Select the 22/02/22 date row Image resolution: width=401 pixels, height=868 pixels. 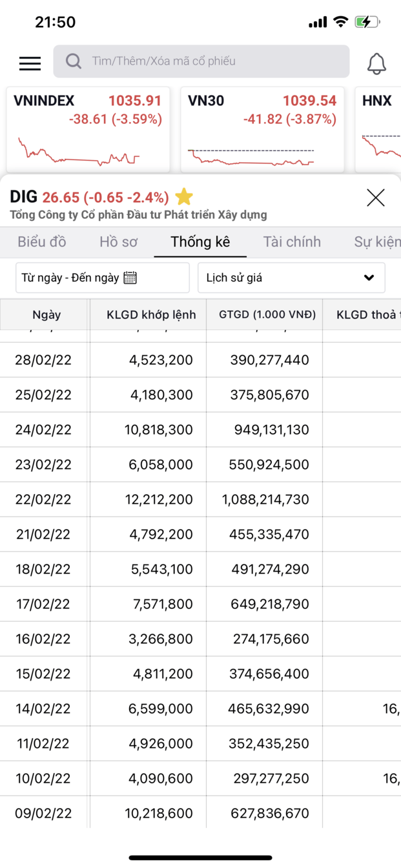[43, 499]
